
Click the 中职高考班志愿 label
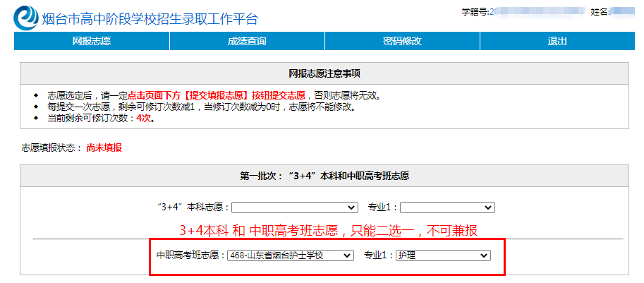pos(191,255)
